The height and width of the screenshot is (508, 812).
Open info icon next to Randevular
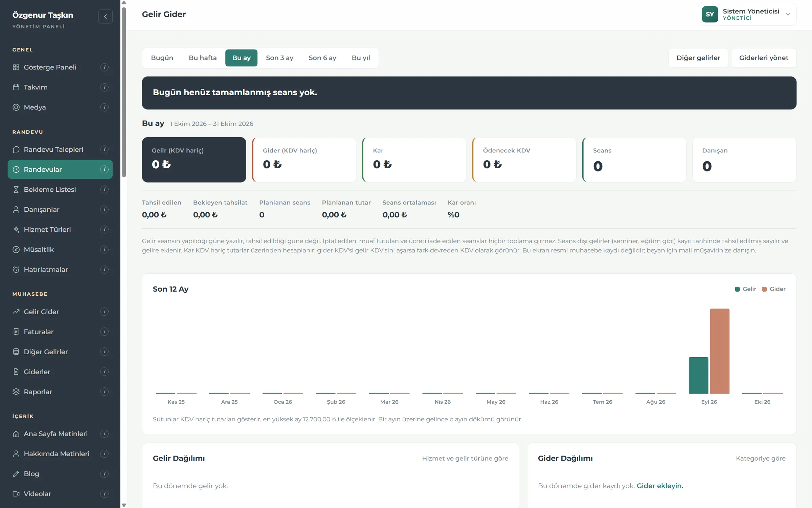pyautogui.click(x=104, y=169)
